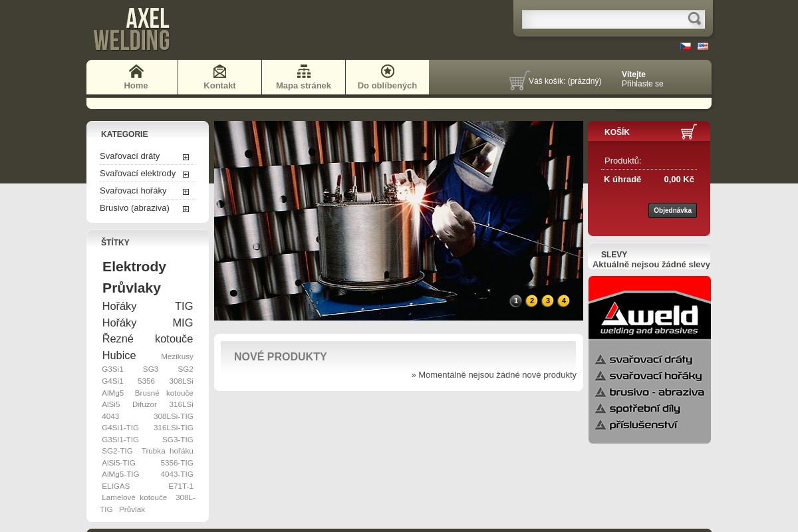Click the shopping cart icon next to Váš košík

coord(517,80)
